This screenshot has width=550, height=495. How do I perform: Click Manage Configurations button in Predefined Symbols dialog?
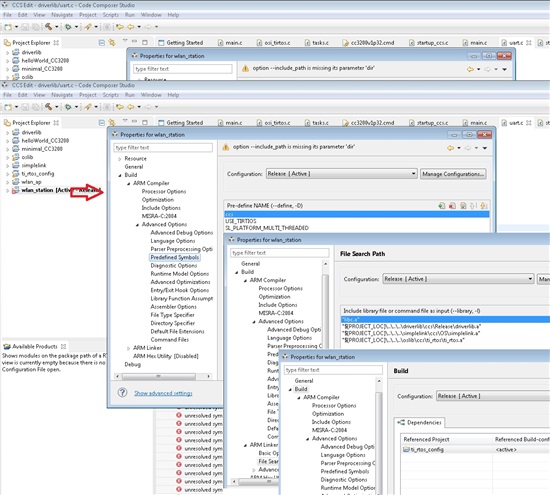[453, 174]
